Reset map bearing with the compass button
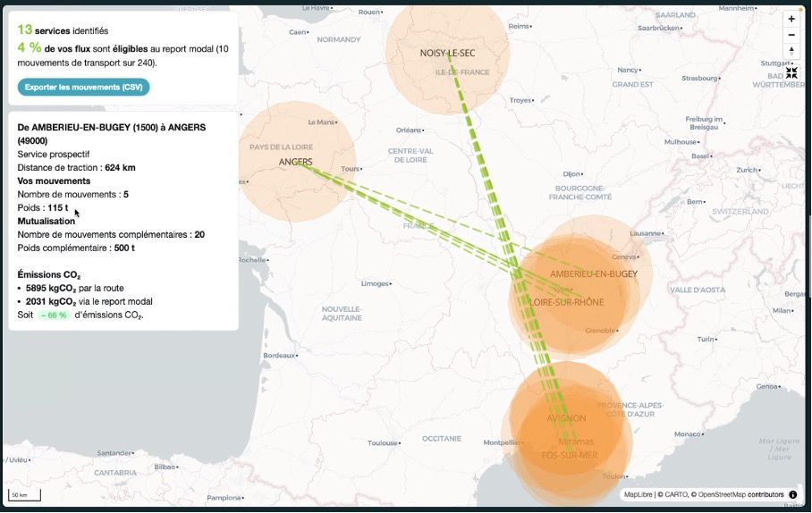The width and height of the screenshot is (812, 513). [x=791, y=51]
